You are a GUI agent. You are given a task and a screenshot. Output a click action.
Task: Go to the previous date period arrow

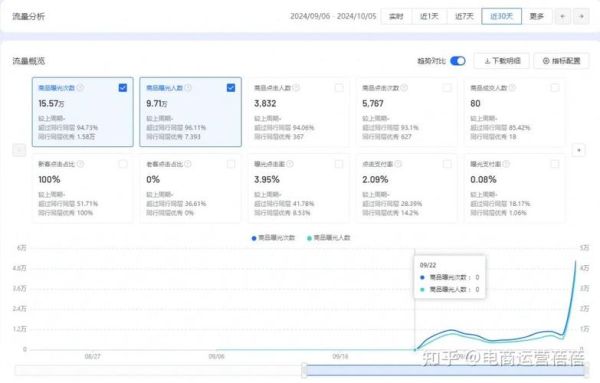[562, 16]
